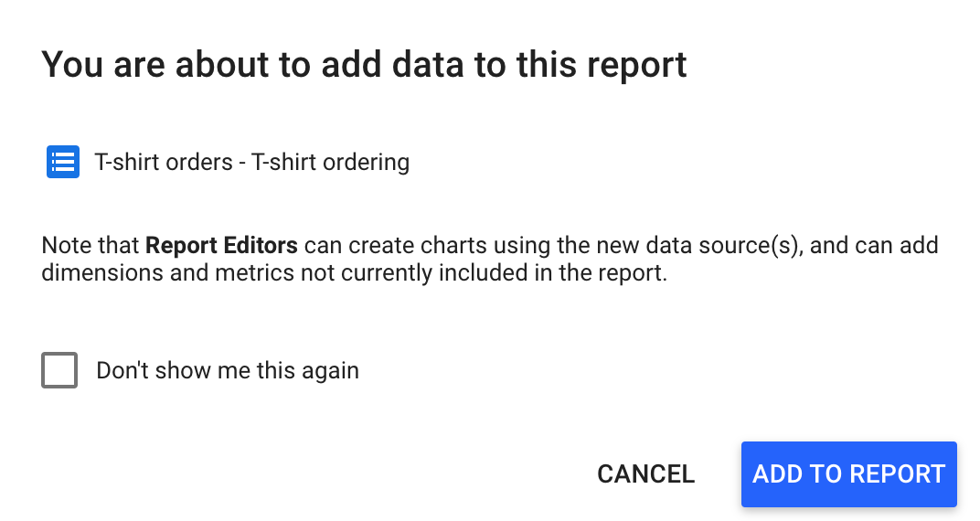Select the "T-shirt orders - T-shirt ordering" data source name
This screenshot has width=980, height=521.
click(x=252, y=163)
